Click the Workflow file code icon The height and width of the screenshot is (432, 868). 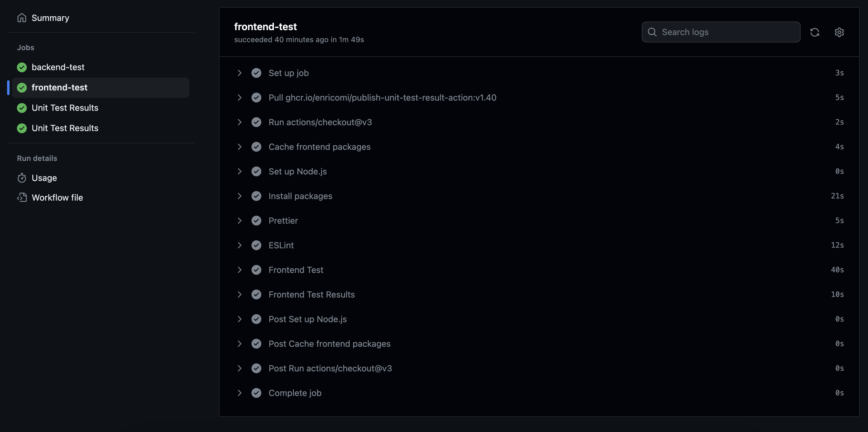click(x=22, y=198)
